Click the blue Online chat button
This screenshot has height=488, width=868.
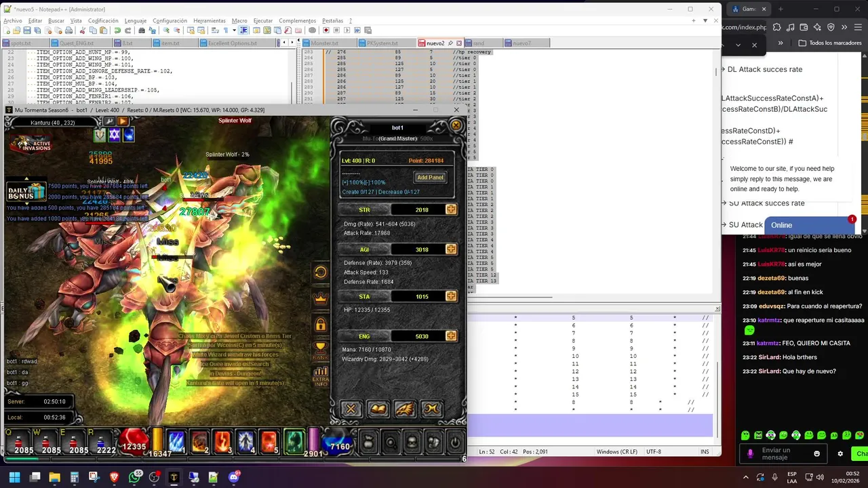pos(808,225)
